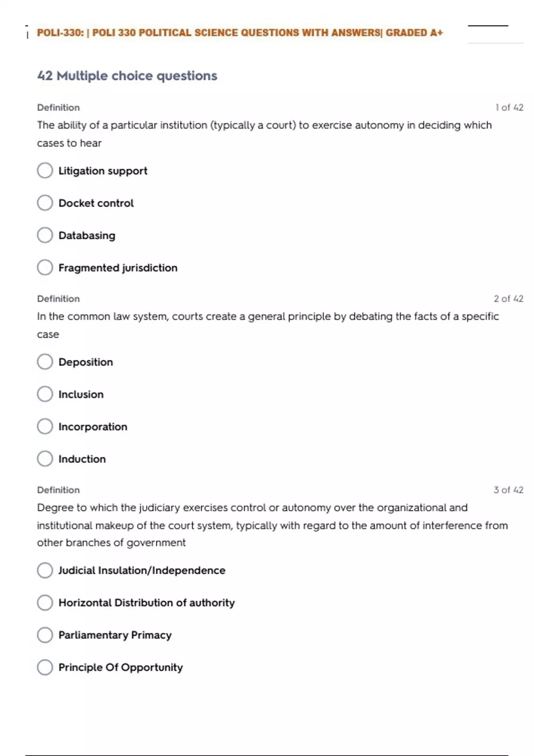Select the Litigation support radio button

point(45,170)
